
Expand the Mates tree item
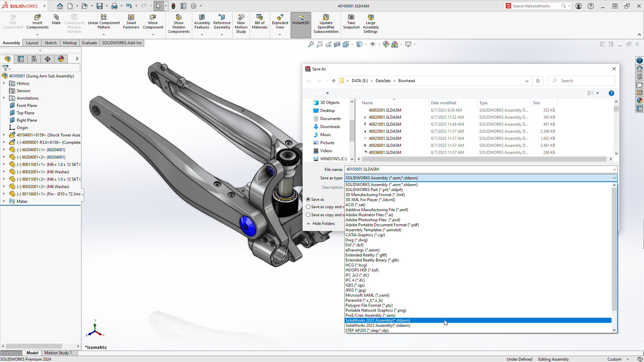pos(4,201)
